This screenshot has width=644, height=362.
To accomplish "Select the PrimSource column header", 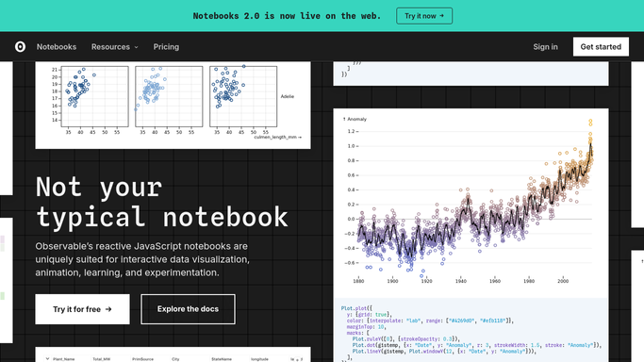I will [x=143, y=359].
